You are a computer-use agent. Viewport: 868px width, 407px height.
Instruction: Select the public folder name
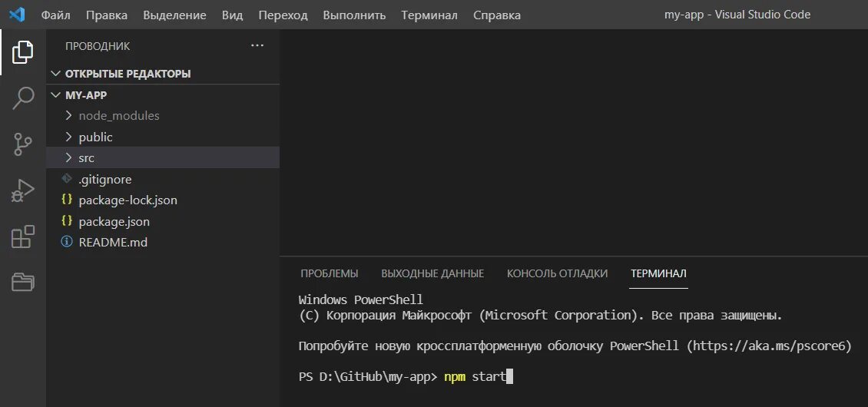coord(96,137)
